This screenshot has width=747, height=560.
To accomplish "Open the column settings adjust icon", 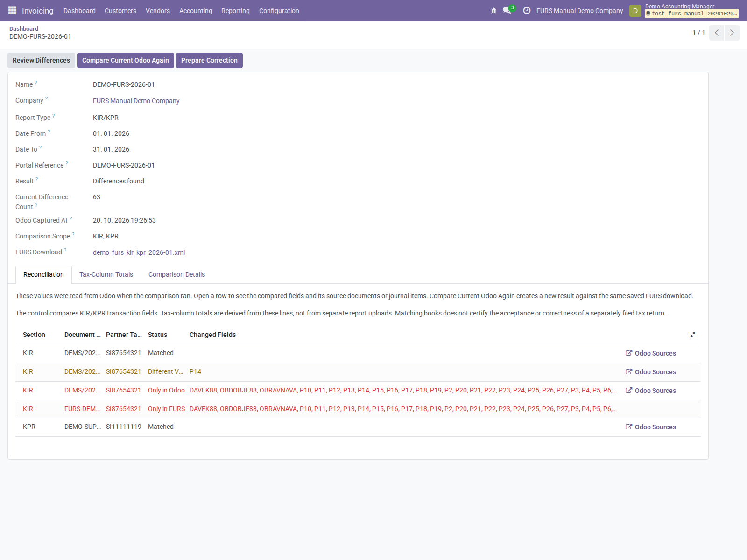I will [x=692, y=335].
